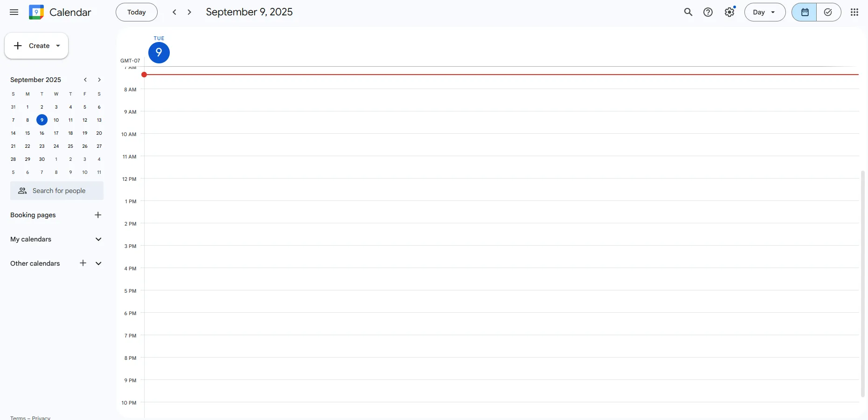Select September 15 in mini calendar
Screen dimensions: 868x420
(28, 133)
